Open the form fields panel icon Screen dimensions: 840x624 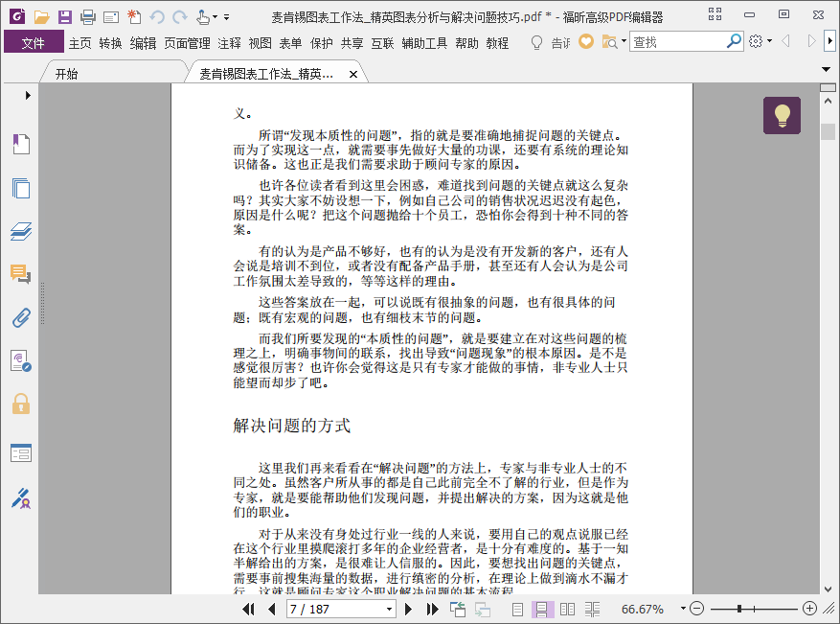click(21, 453)
